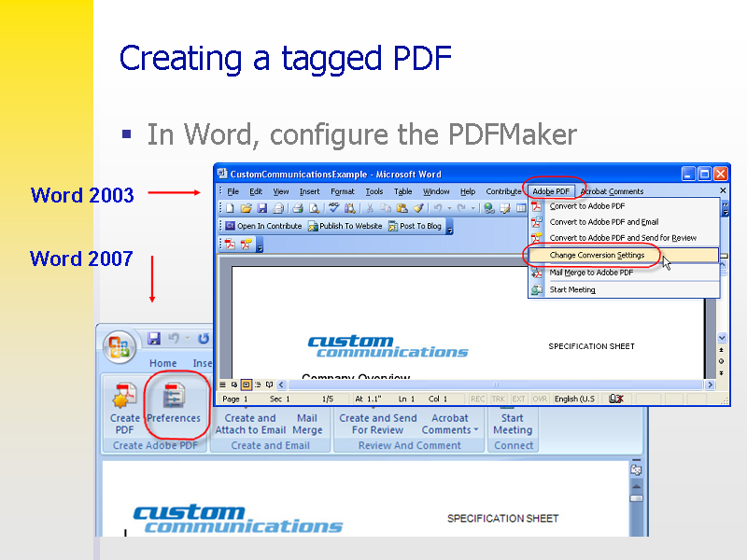Click the Paste clipboard icon in Word 2003
Screen dimensions: 747x560
(402, 208)
